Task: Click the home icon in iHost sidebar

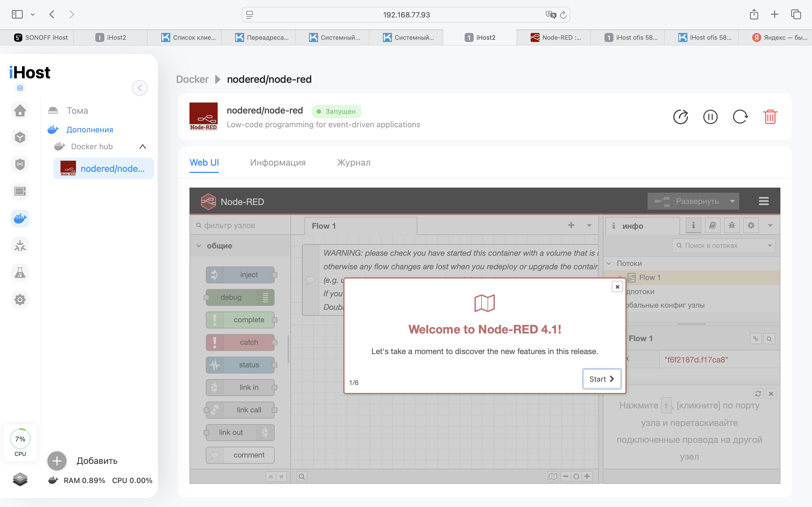Action: pyautogui.click(x=20, y=110)
